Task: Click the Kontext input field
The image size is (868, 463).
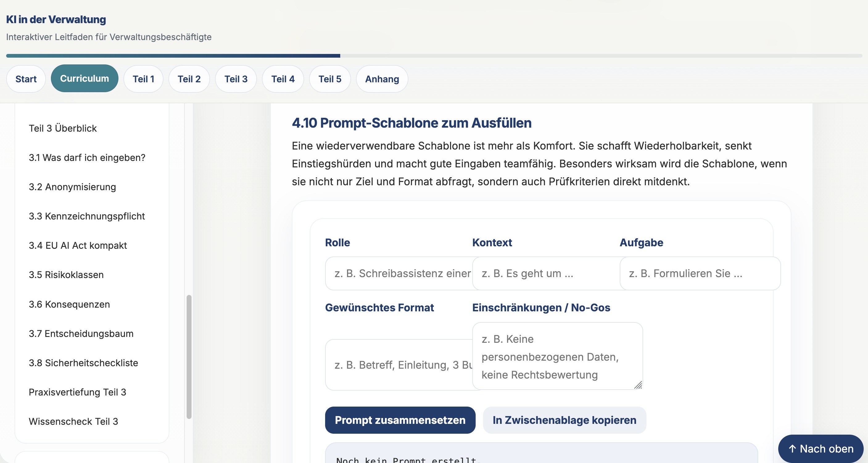Action: [546, 273]
